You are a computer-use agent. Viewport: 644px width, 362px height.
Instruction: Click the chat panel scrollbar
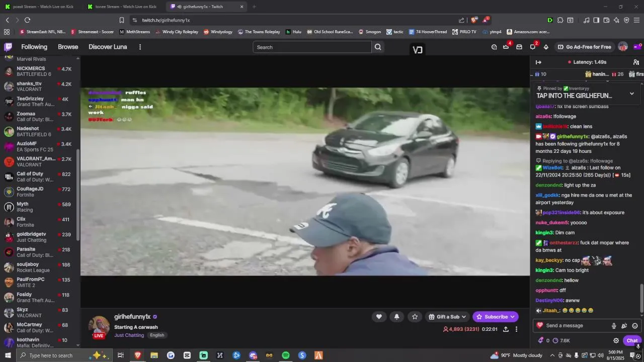641,298
